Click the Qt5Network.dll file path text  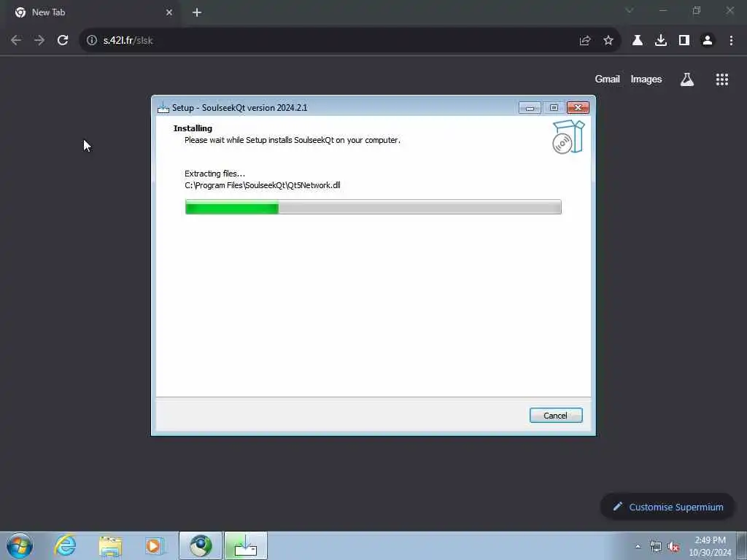tap(263, 185)
